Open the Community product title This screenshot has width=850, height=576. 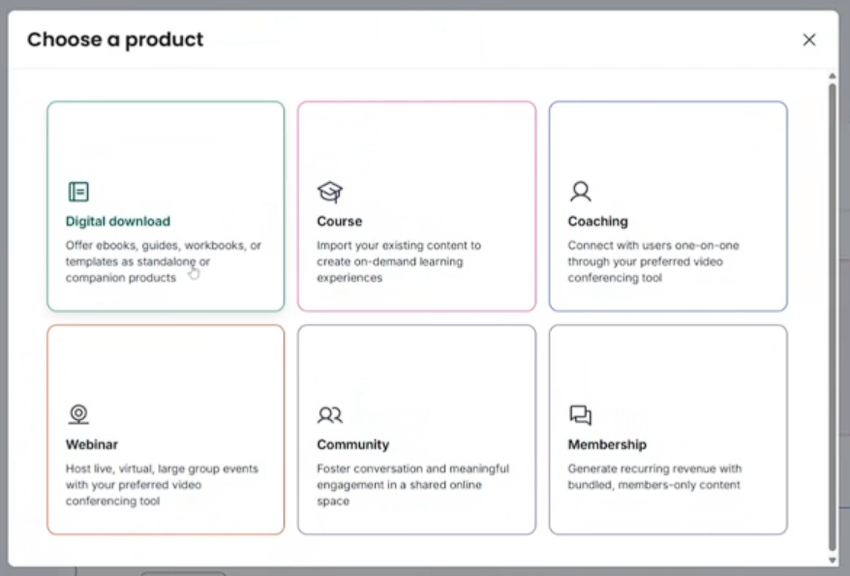pyautogui.click(x=353, y=444)
